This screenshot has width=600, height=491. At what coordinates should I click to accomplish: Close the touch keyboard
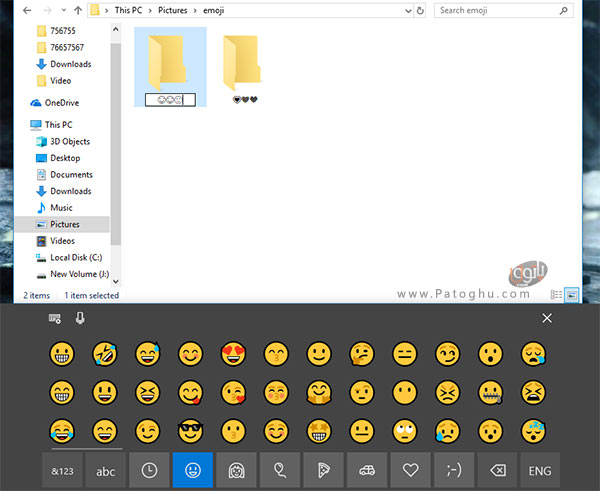click(547, 318)
